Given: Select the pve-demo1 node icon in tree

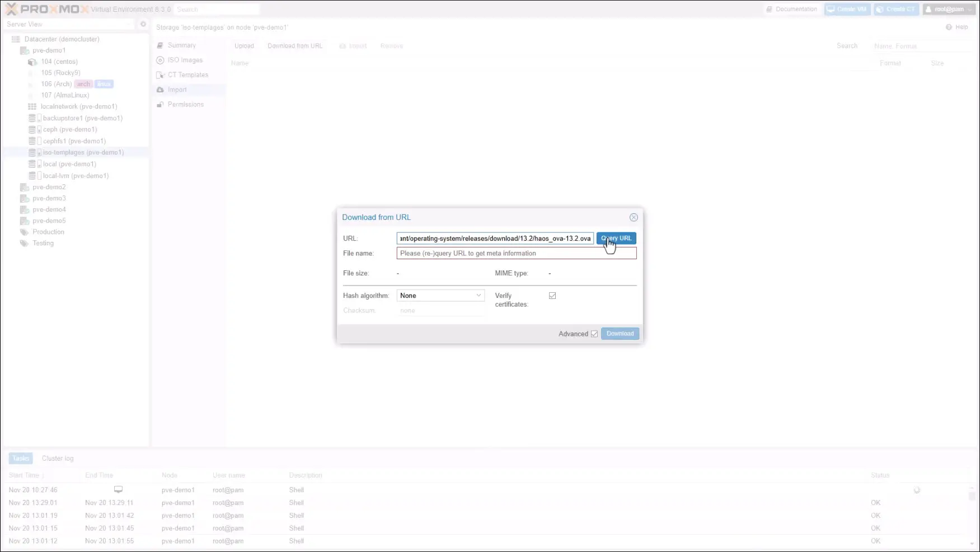Looking at the screenshot, I should (x=24, y=50).
